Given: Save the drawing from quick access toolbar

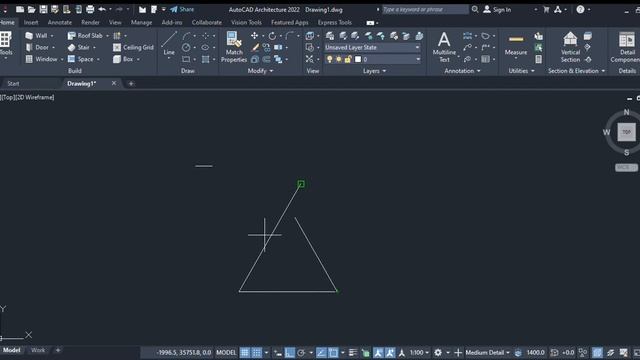Looking at the screenshot, I should pyautogui.click(x=43, y=9).
